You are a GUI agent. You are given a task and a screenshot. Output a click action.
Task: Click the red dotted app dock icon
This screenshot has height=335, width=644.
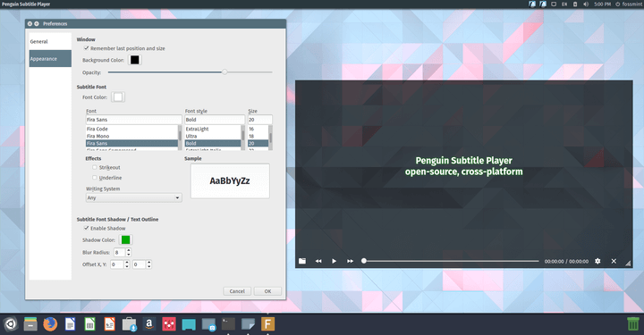169,324
